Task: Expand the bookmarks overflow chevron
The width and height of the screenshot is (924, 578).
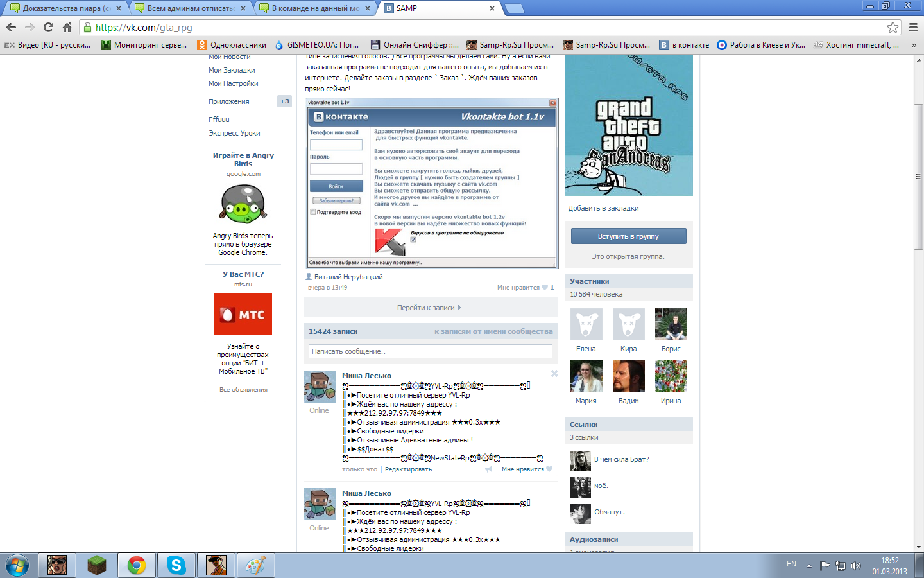Action: [x=914, y=45]
